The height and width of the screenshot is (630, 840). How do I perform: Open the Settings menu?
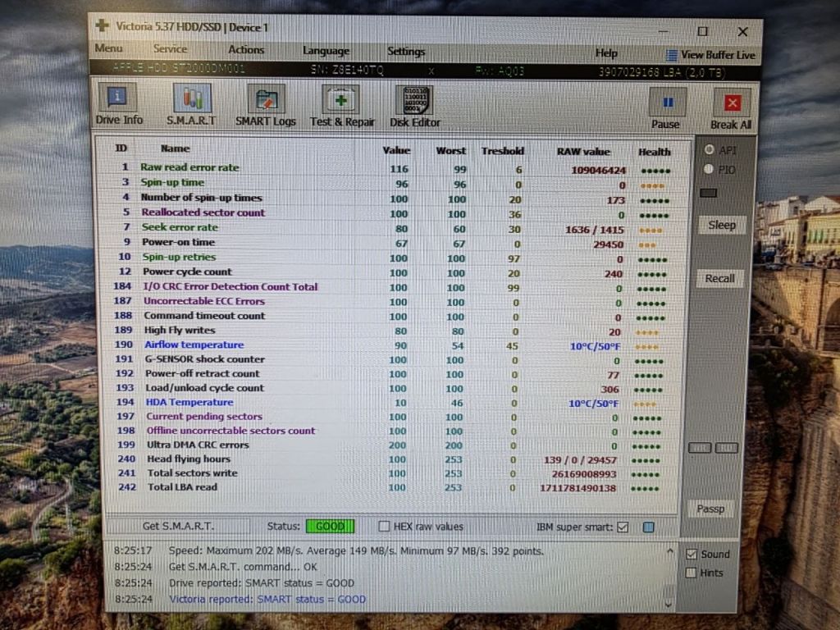coord(406,52)
